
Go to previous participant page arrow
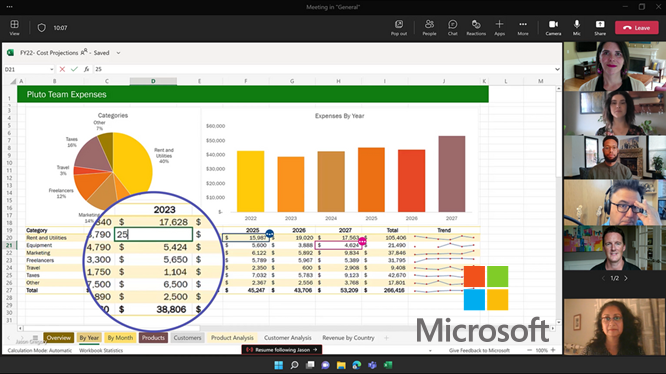point(604,278)
